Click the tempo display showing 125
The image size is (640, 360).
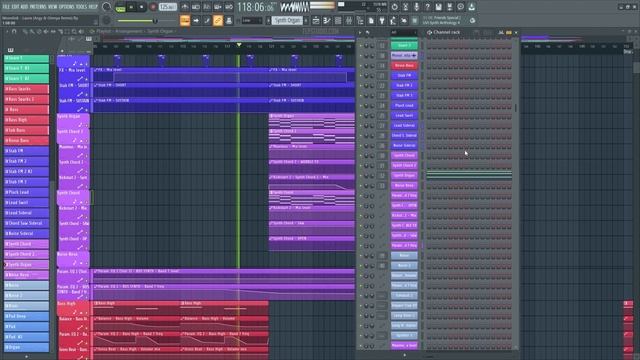point(167,7)
